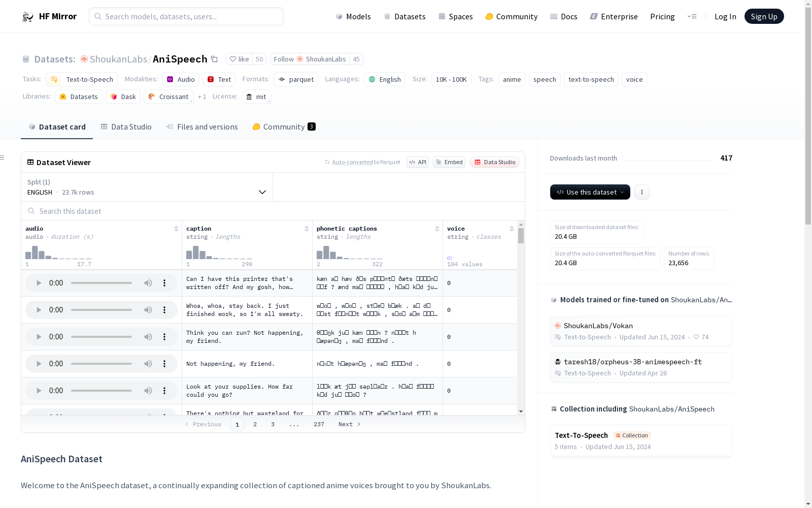Screen dimensions: 812x508
Task: Open the Community tab with 3 discussions
Action: 284,127
